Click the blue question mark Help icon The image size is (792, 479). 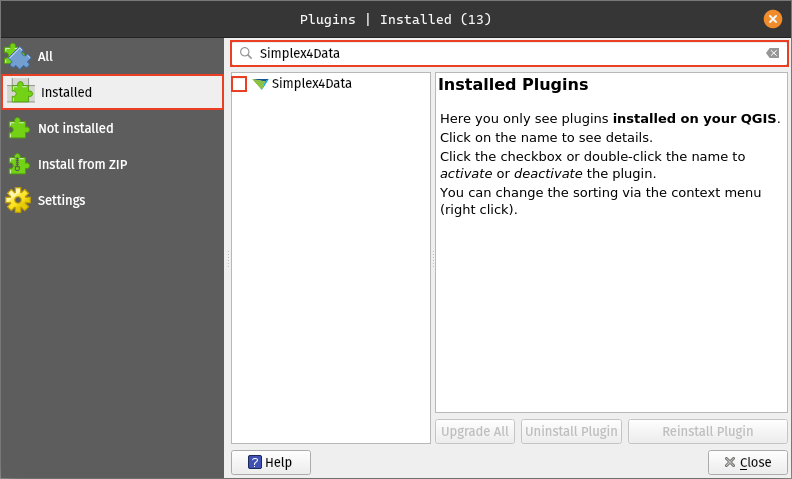click(x=255, y=462)
